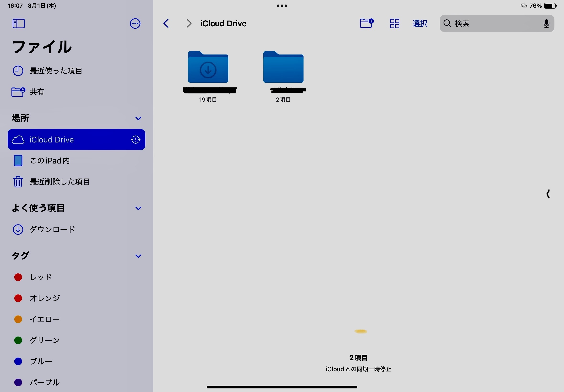Collapse the 場所 section
This screenshot has width=564, height=392.
coord(138,118)
